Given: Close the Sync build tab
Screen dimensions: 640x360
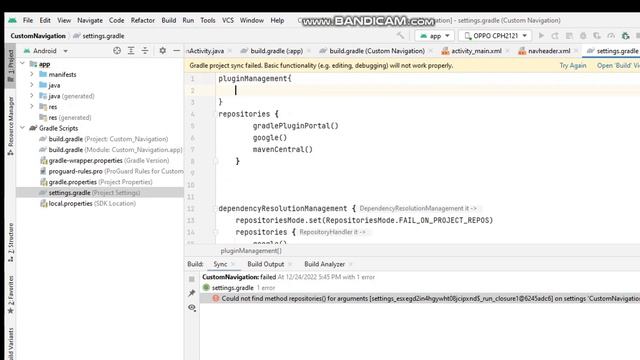Looking at the screenshot, I should [233, 264].
